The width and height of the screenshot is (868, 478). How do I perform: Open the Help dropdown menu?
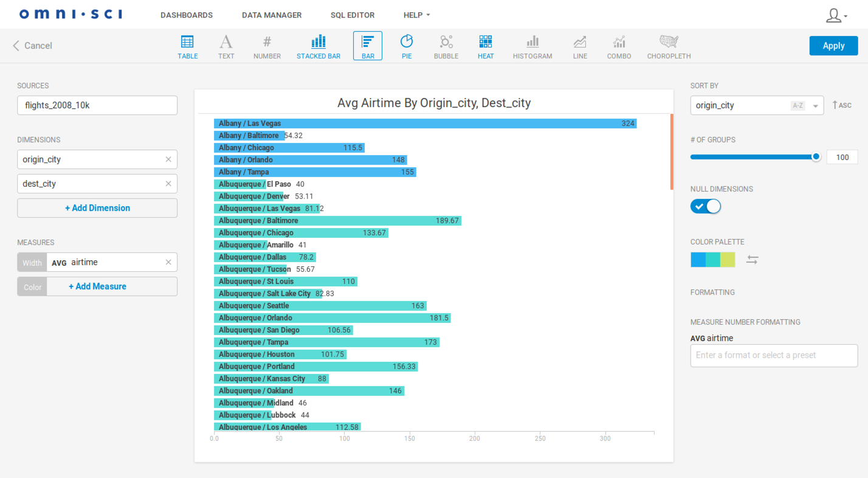(416, 15)
